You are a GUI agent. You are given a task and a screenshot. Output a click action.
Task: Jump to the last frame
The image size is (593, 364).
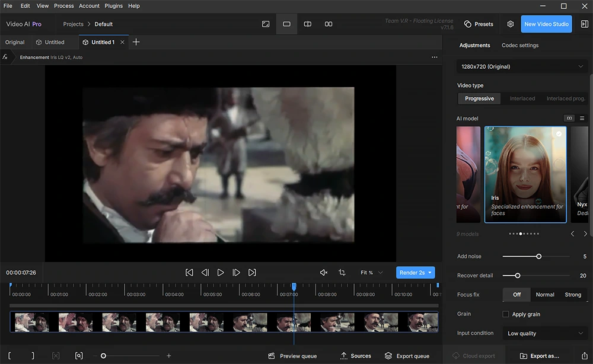(252, 273)
